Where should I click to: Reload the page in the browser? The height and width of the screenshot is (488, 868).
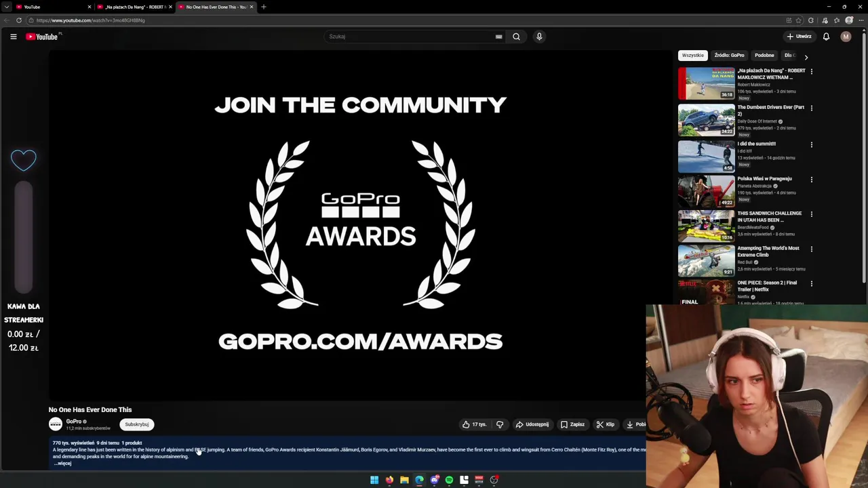point(19,20)
